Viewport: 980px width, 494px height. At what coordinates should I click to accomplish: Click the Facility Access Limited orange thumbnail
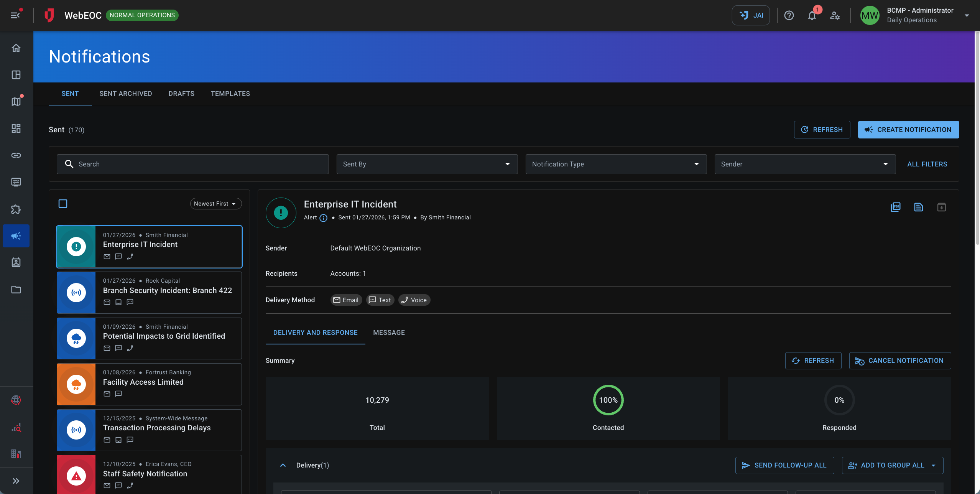pyautogui.click(x=76, y=384)
